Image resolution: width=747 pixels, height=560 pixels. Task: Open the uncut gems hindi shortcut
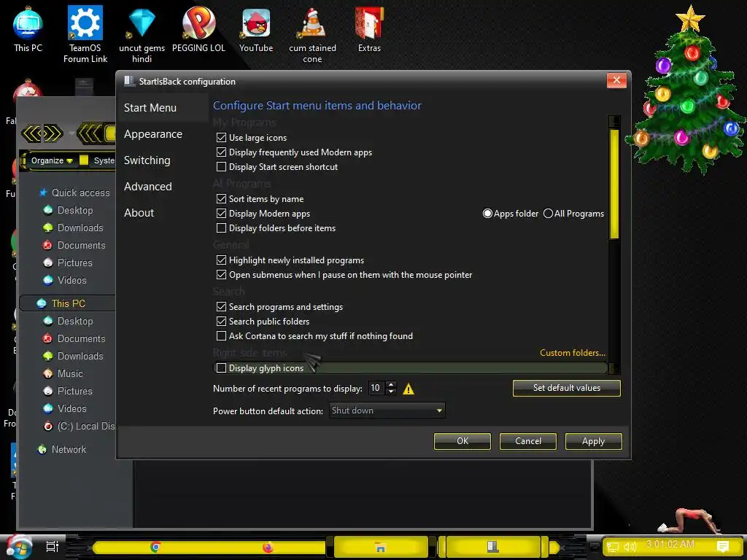142,34
